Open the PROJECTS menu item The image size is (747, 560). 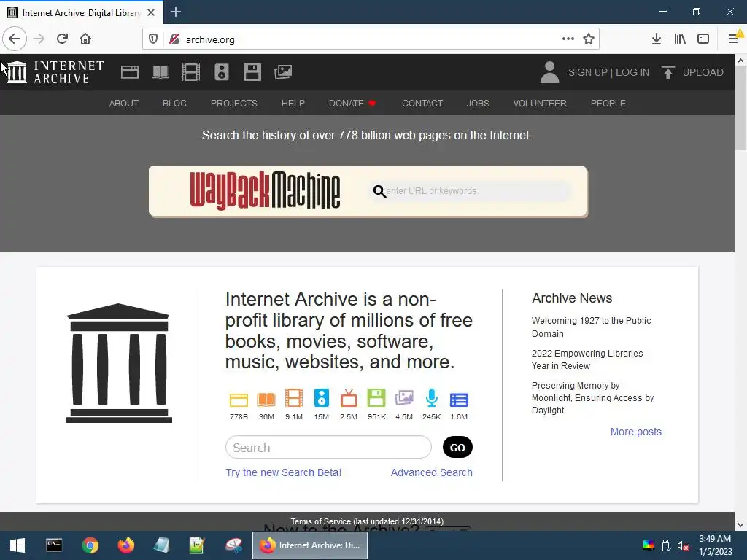[x=234, y=104]
